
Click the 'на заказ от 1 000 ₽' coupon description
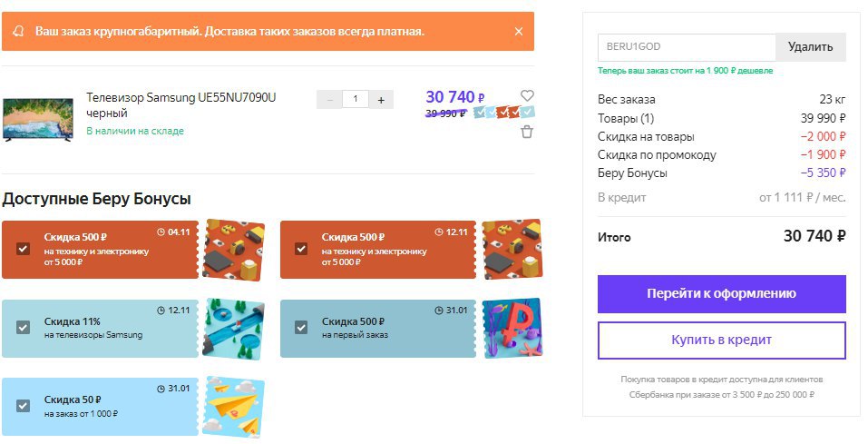tap(82, 413)
